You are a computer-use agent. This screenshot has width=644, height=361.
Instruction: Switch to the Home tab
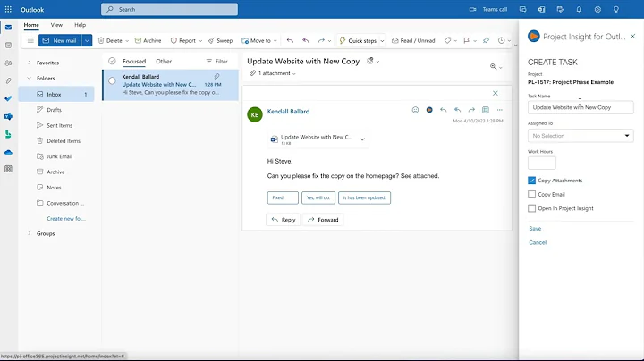tap(31, 25)
